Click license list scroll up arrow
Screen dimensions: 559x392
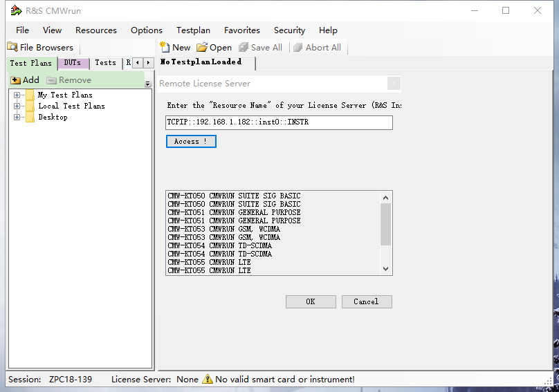point(385,198)
